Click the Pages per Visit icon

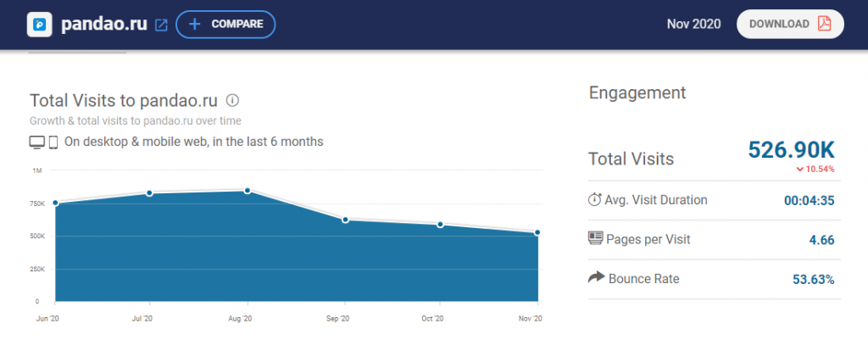point(595,239)
